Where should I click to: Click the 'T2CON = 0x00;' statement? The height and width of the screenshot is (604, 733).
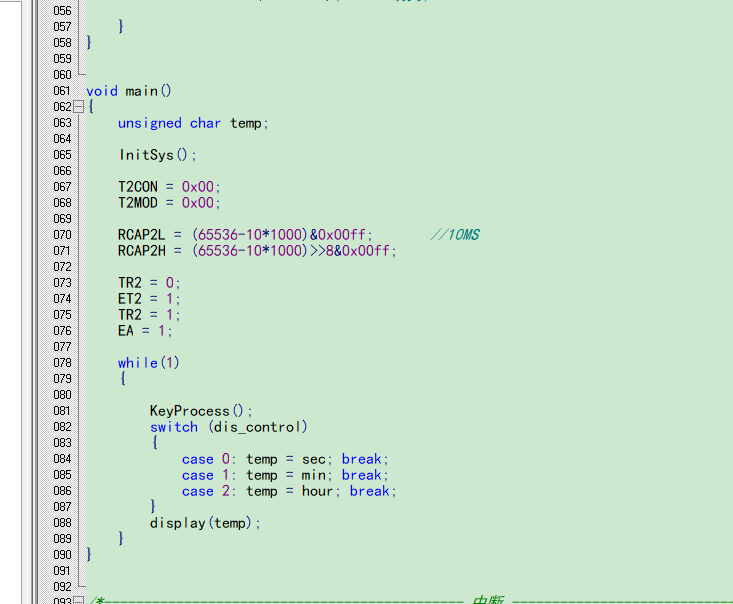click(169, 187)
